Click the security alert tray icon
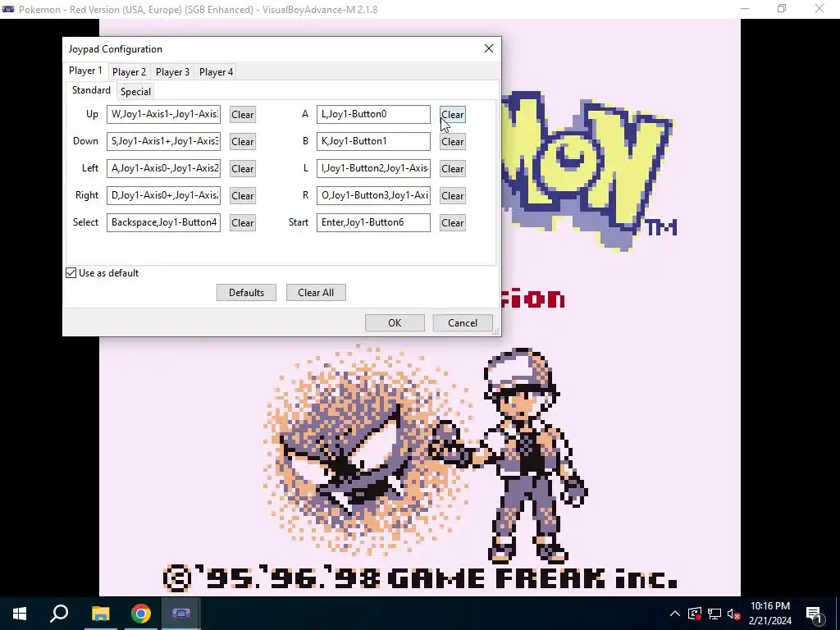Image resolution: width=840 pixels, height=630 pixels. [x=695, y=614]
